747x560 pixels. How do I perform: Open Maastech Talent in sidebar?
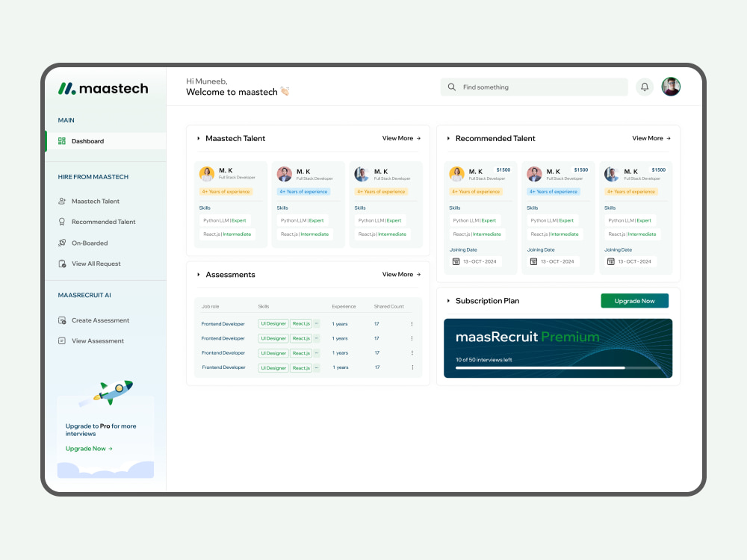[96, 202]
